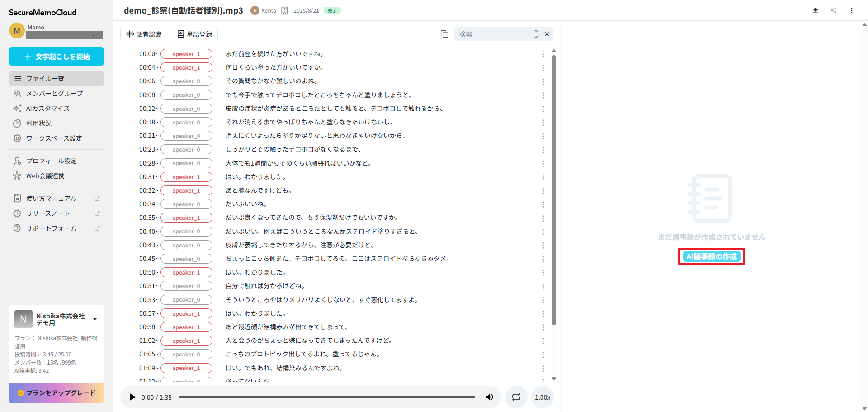Screen dimensions: 868x412
Task: Open the 1.00x playback speed selector
Action: pos(542,397)
